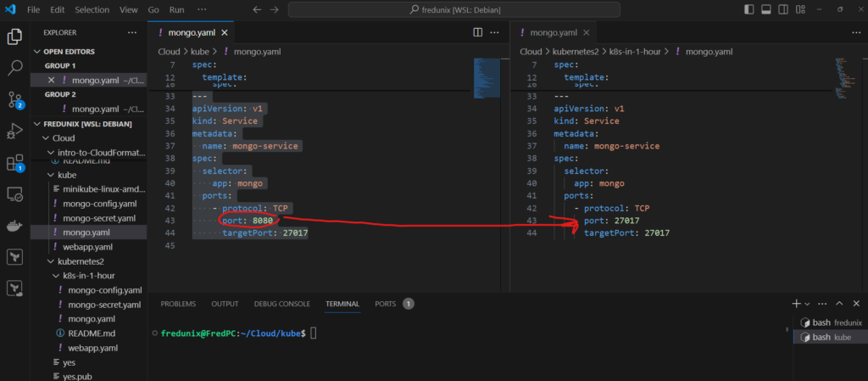
Task: Open mongo-secret.yaml in the kube folder
Action: [x=99, y=218]
